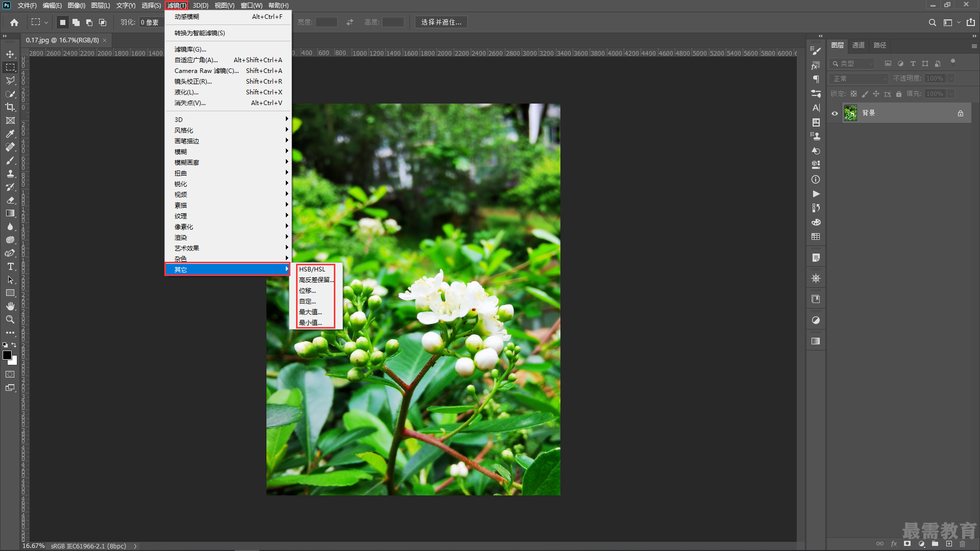Select the Move tool
The width and height of the screenshot is (980, 551).
tap(10, 54)
